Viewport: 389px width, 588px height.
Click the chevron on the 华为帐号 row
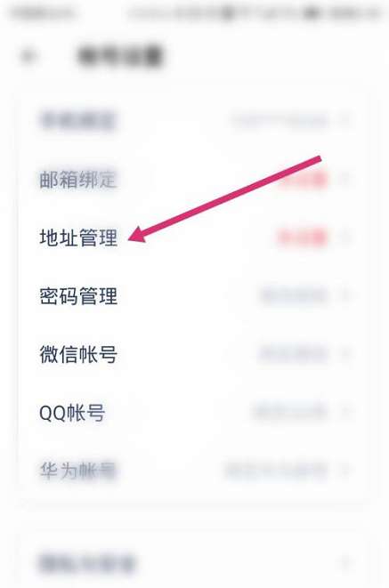(345, 471)
